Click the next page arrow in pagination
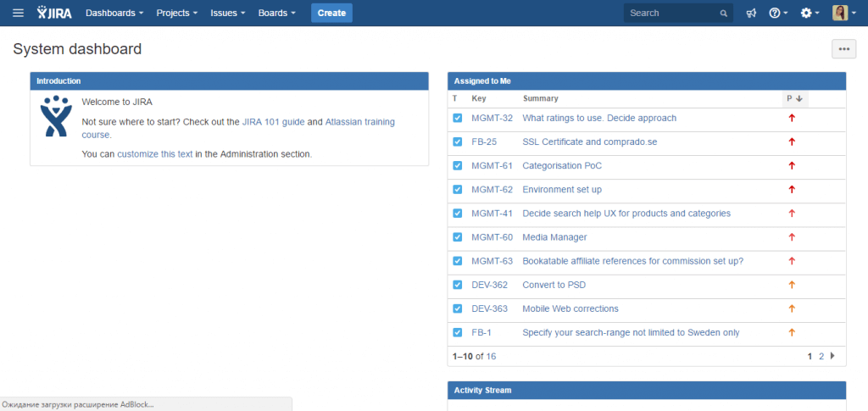Image resolution: width=868 pixels, height=411 pixels. click(x=833, y=356)
